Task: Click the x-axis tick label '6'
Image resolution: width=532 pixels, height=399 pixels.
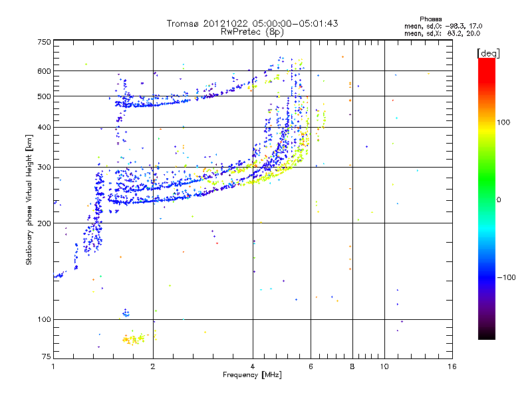Action: [311, 366]
